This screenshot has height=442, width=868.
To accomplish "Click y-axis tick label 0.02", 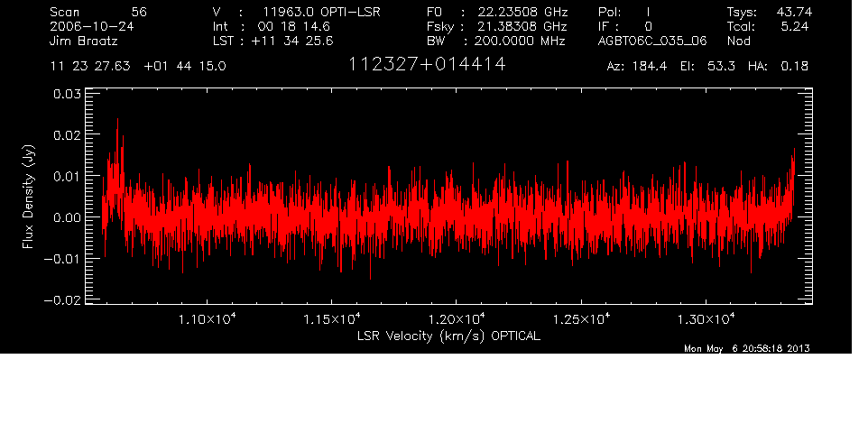I will (x=67, y=134).
